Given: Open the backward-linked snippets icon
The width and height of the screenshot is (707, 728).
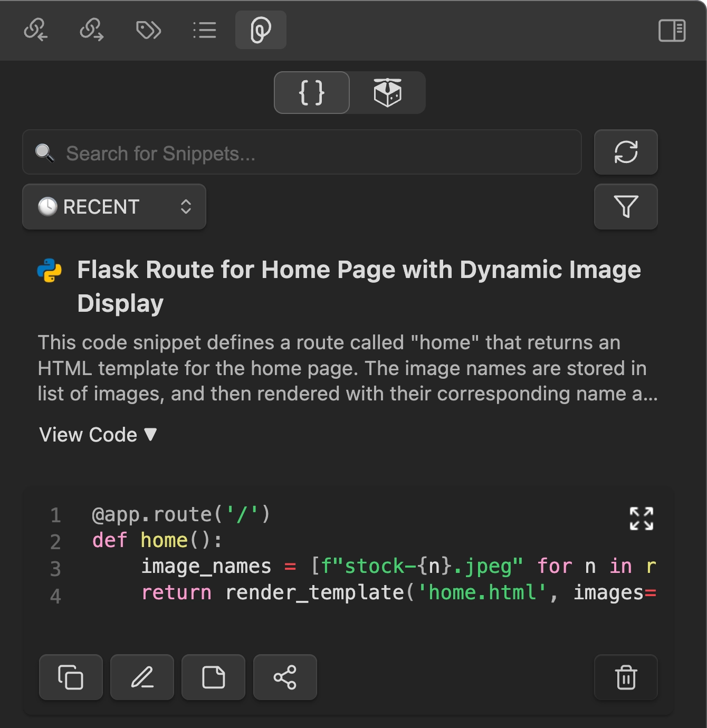Looking at the screenshot, I should tap(36, 31).
